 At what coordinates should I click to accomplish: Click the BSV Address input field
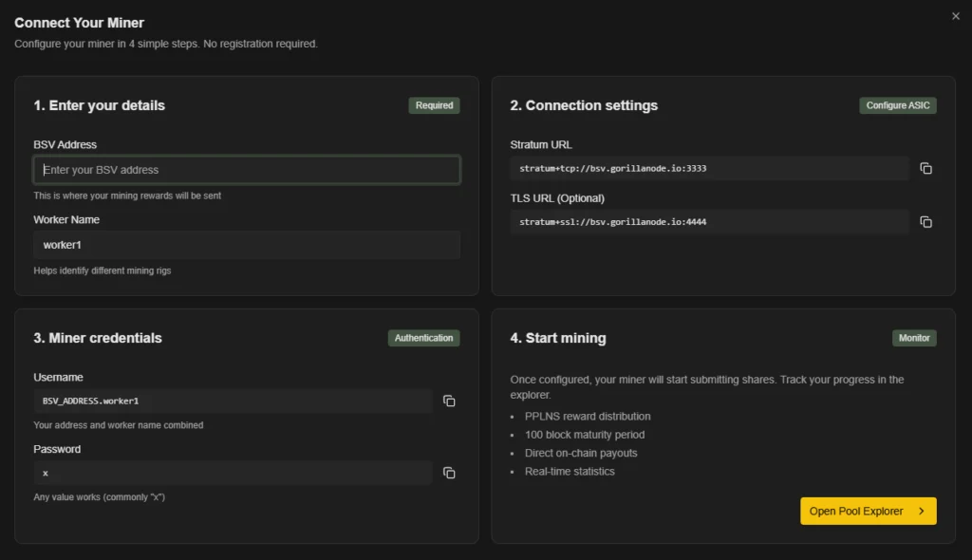point(247,169)
